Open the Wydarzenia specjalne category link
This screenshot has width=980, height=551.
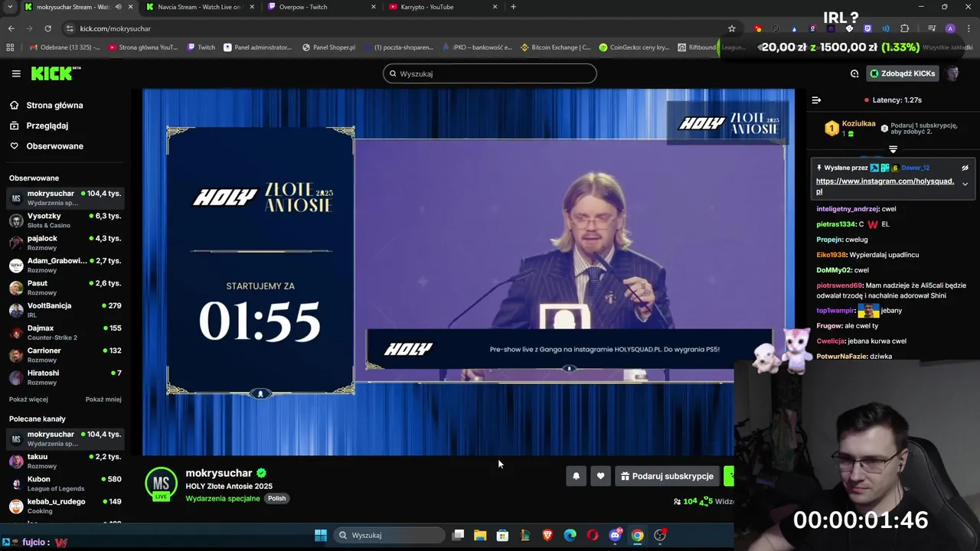[x=222, y=498]
